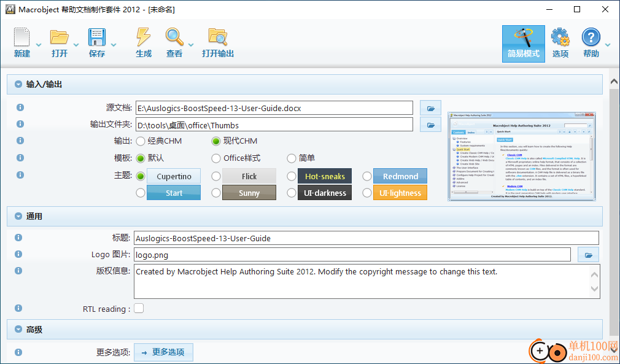Collapse the 输入/输出 section

tap(18, 84)
